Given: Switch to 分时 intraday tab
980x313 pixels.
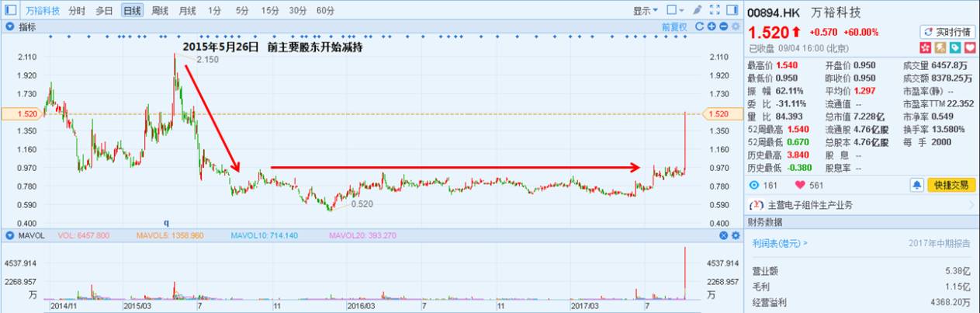Looking at the screenshot, I should click(x=77, y=11).
